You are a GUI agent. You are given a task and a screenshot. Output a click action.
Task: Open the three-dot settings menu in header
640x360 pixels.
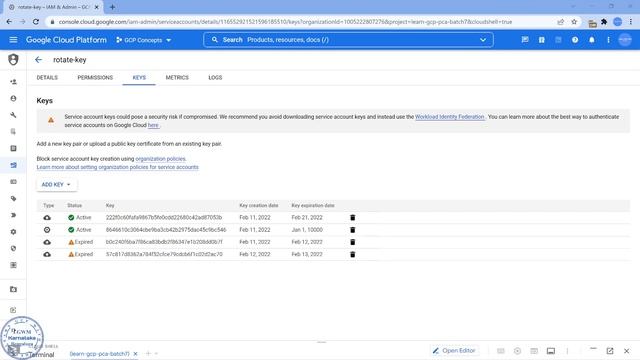(x=608, y=40)
